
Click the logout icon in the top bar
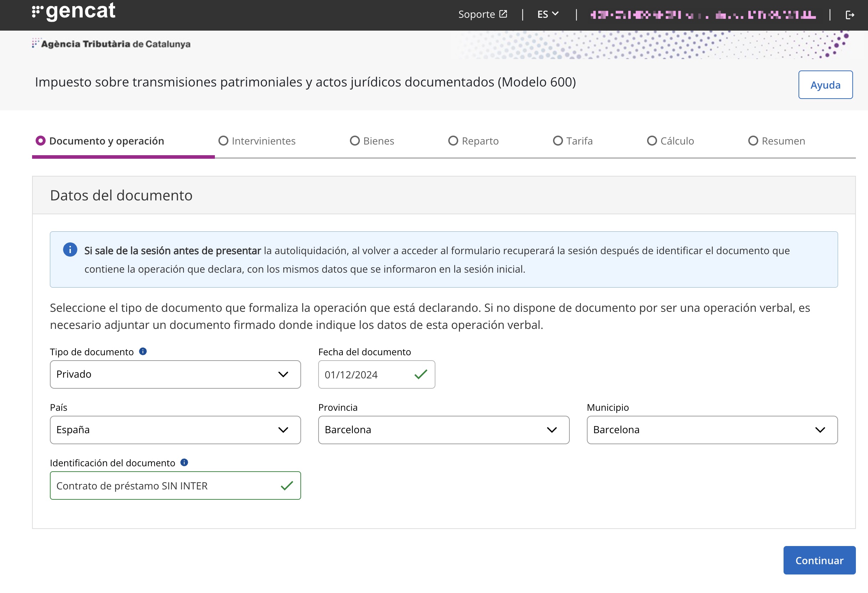(x=850, y=15)
